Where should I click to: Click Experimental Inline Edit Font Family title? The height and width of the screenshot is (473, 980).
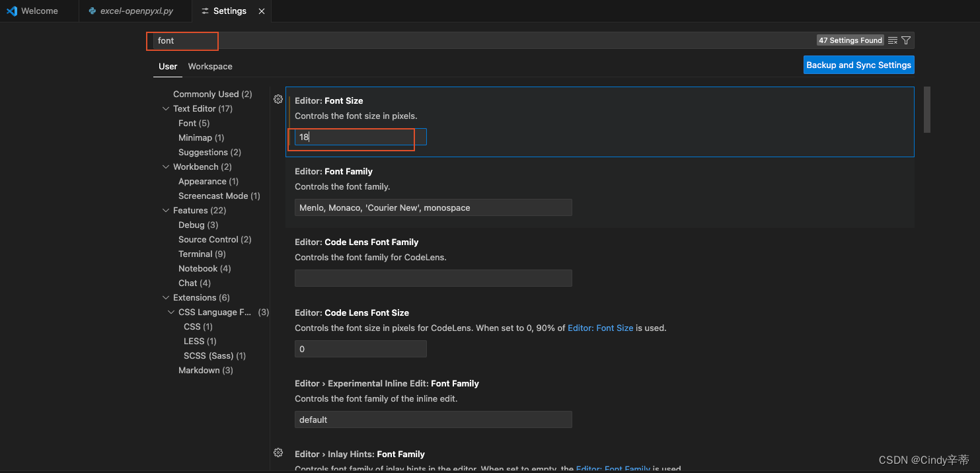point(387,383)
